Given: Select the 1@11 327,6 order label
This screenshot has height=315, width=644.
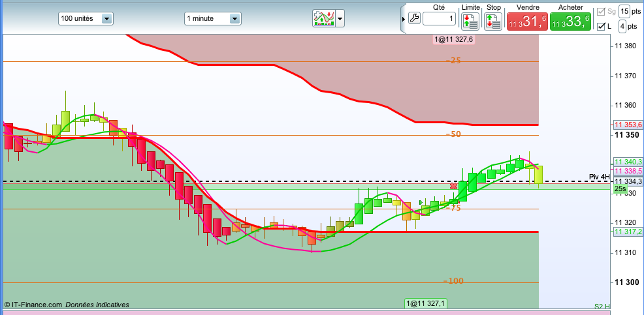Looking at the screenshot, I should (x=453, y=39).
